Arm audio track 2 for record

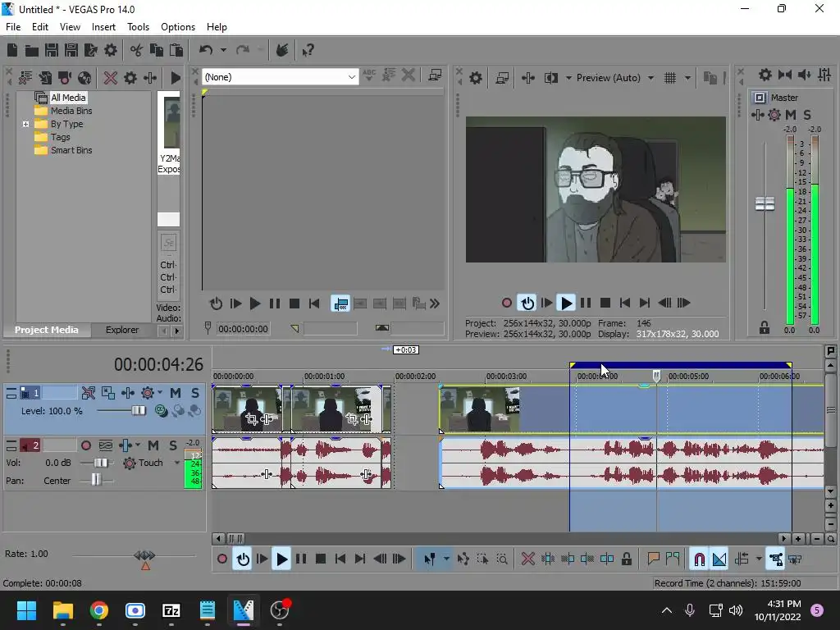tap(85, 445)
